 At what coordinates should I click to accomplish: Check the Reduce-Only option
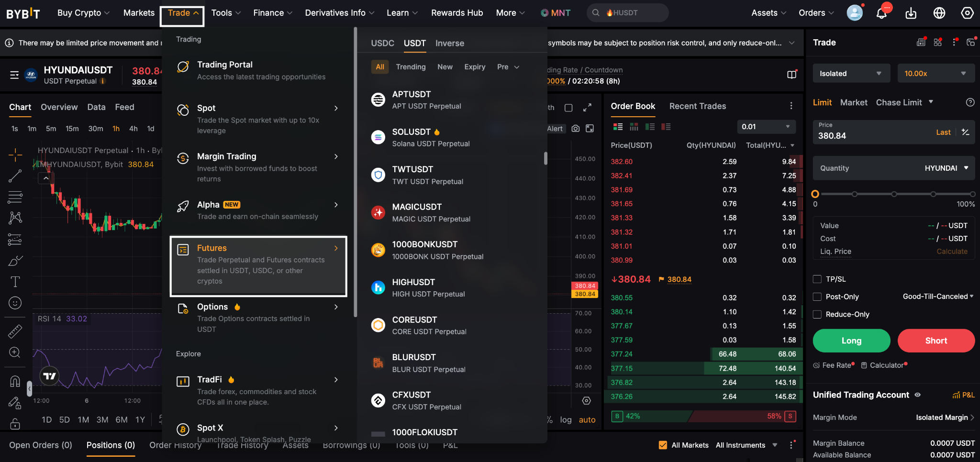click(x=817, y=314)
